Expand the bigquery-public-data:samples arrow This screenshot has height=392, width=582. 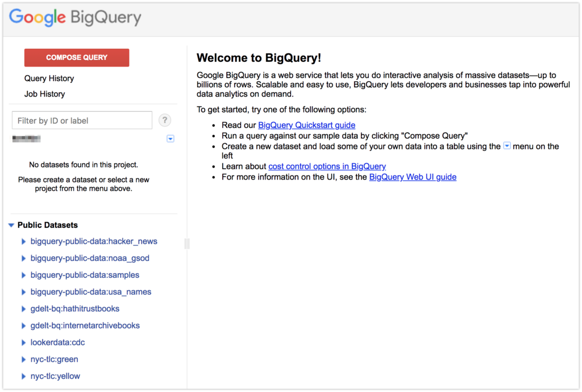coord(23,275)
